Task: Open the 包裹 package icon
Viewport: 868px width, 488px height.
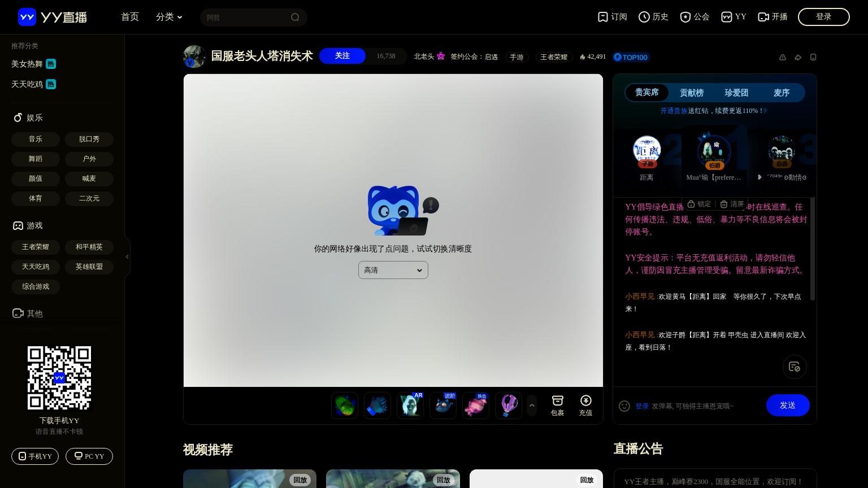Action: click(558, 406)
